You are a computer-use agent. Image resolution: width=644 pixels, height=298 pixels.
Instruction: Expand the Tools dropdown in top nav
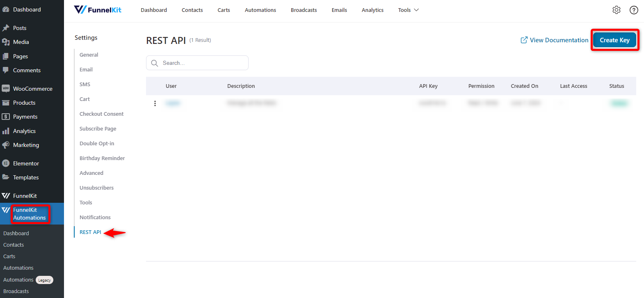[x=409, y=10]
